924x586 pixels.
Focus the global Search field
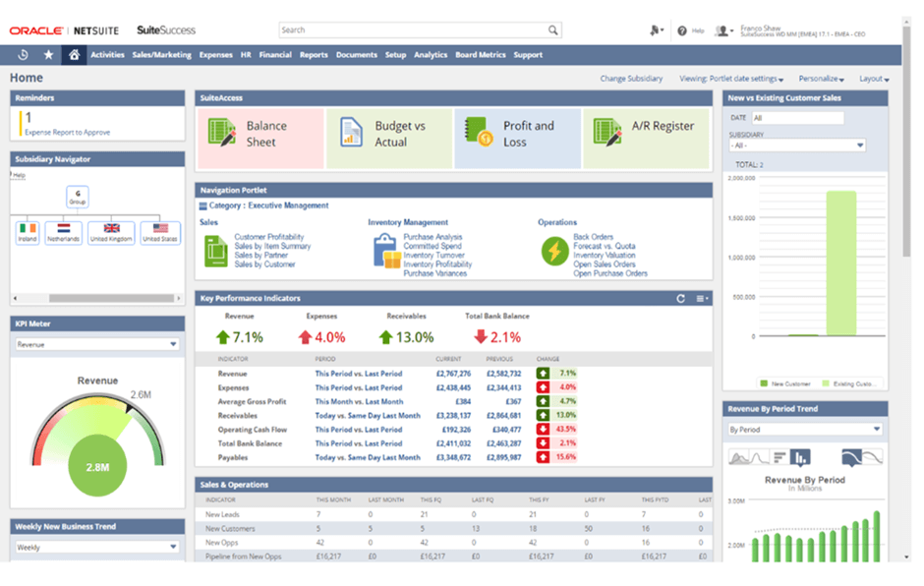click(413, 30)
